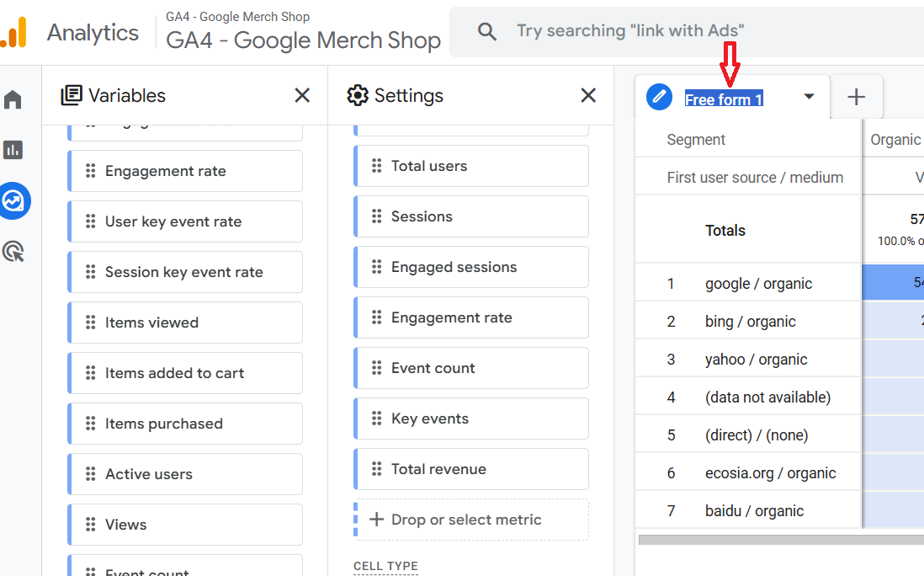Viewport: 924px width, 576px height.
Task: Add a new tab with plus button
Action: 856,98
